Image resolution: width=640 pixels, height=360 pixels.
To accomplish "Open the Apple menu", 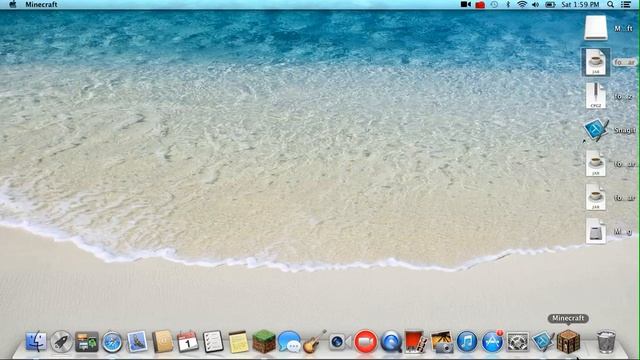I will [x=13, y=4].
